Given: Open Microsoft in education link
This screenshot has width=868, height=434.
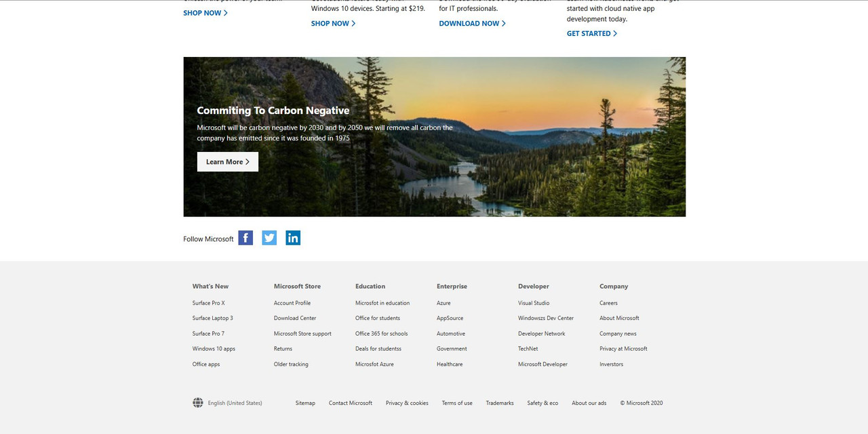Looking at the screenshot, I should click(382, 303).
